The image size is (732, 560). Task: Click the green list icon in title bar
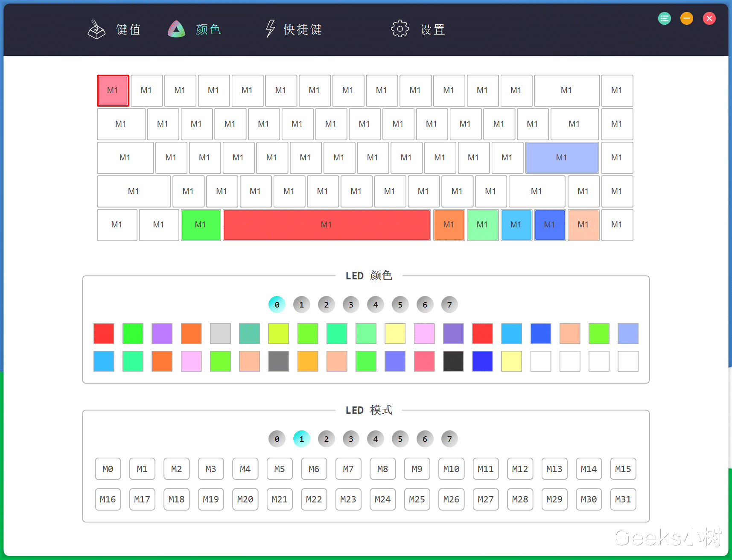pyautogui.click(x=665, y=18)
